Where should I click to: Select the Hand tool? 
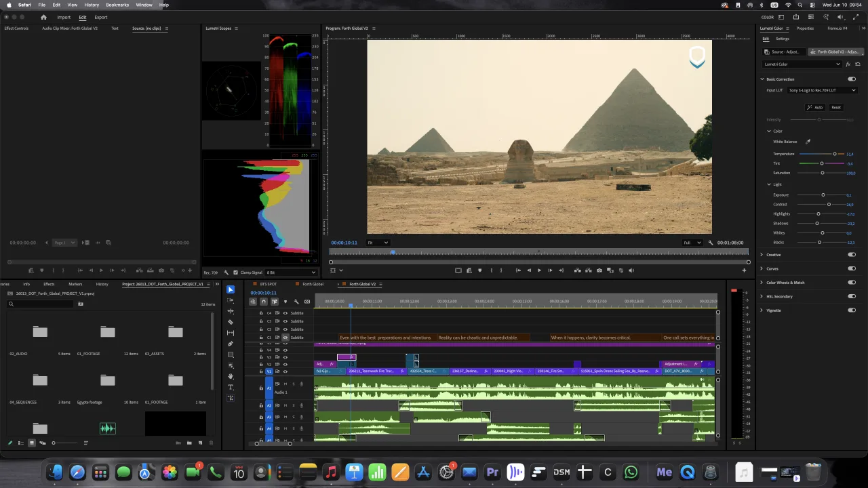[x=231, y=376]
